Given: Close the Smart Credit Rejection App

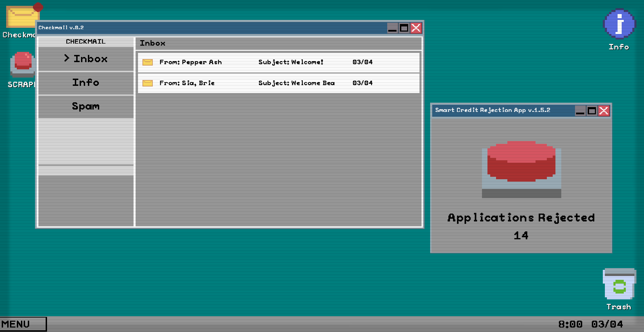Looking at the screenshot, I should point(604,111).
